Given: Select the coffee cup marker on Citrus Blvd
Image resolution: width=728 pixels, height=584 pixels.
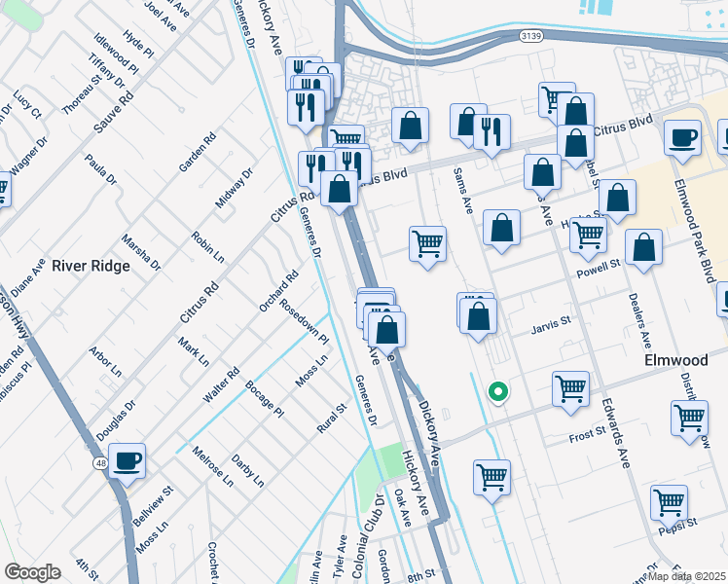Looking at the screenshot, I should (683, 137).
